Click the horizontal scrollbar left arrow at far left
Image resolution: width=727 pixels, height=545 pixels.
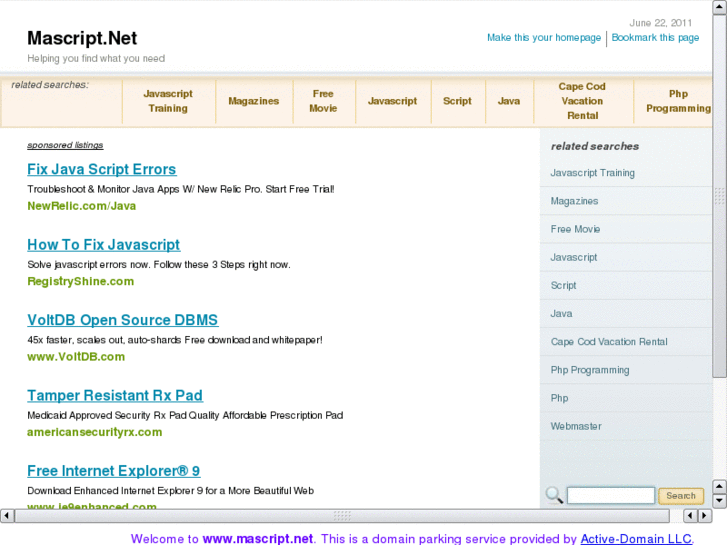(x=7, y=515)
